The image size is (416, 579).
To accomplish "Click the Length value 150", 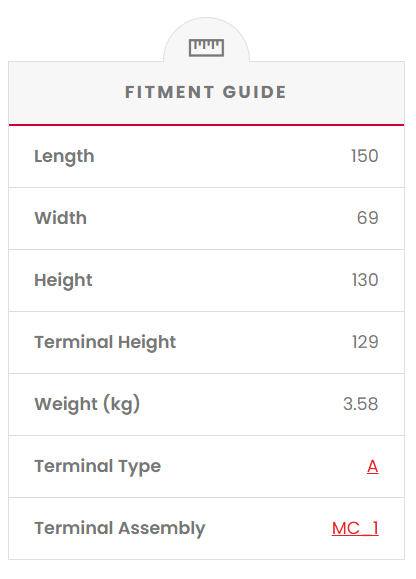I will (365, 156).
